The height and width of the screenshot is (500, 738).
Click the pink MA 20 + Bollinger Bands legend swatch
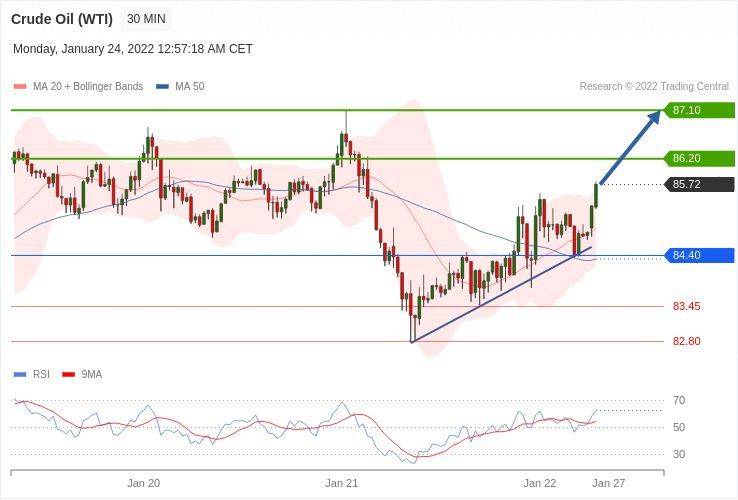pyautogui.click(x=19, y=87)
